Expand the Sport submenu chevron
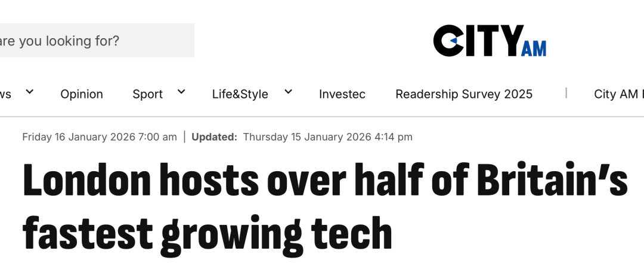This screenshot has width=644, height=272. (181, 92)
